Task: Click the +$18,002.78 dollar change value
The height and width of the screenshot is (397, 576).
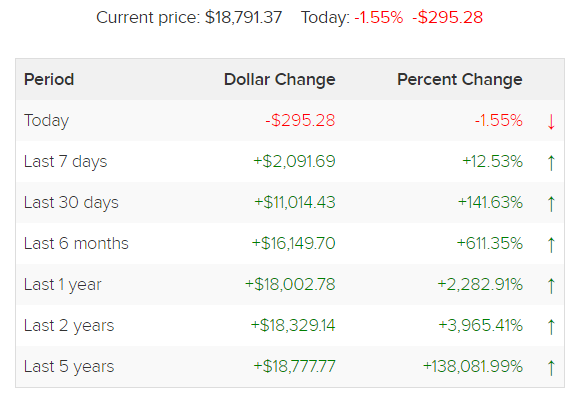Action: pos(290,284)
